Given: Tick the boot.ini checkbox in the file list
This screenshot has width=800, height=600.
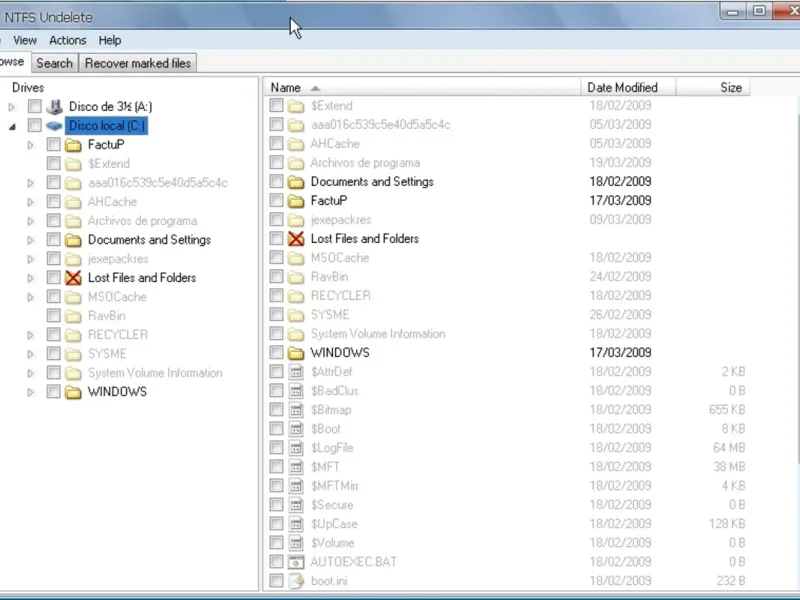Looking at the screenshot, I should tap(276, 581).
